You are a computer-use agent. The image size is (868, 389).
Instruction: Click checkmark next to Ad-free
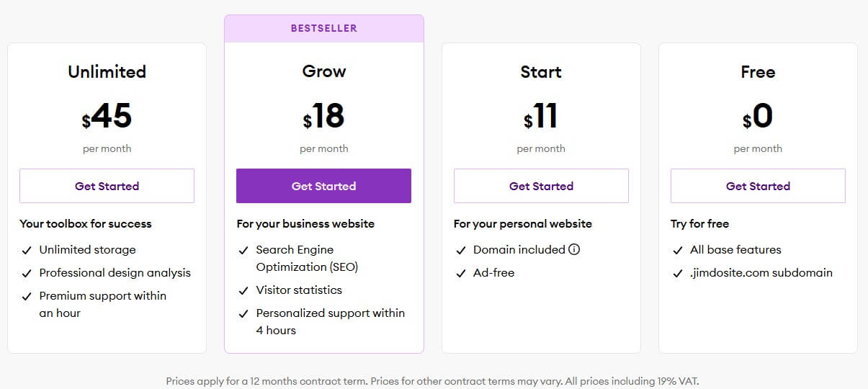coord(461,274)
